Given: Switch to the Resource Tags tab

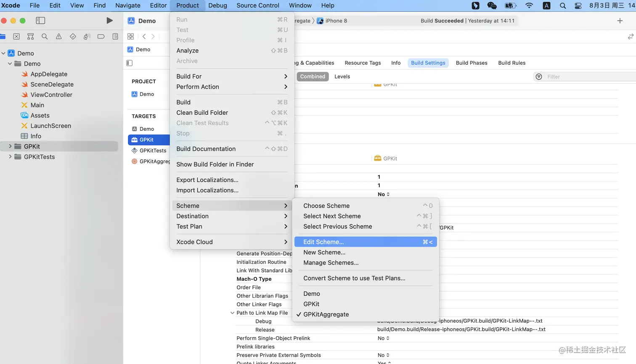Looking at the screenshot, I should pos(363,63).
